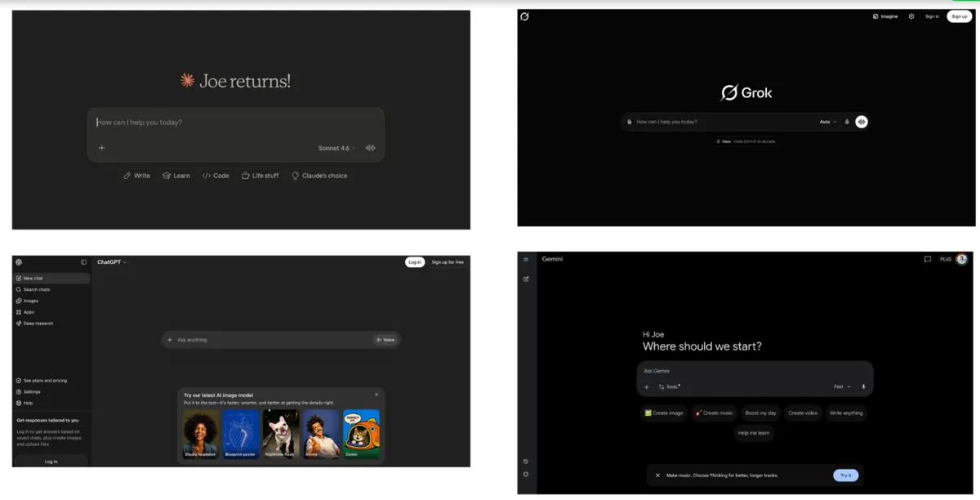The image size is (980, 500).
Task: Select the Anime style thumbnail
Action: 321,434
